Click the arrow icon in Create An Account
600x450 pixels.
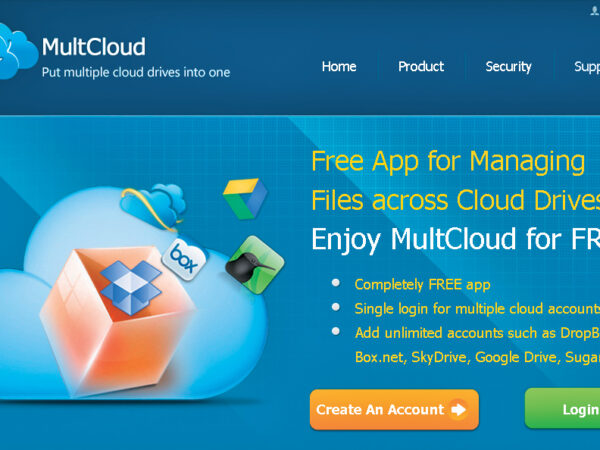(x=458, y=410)
